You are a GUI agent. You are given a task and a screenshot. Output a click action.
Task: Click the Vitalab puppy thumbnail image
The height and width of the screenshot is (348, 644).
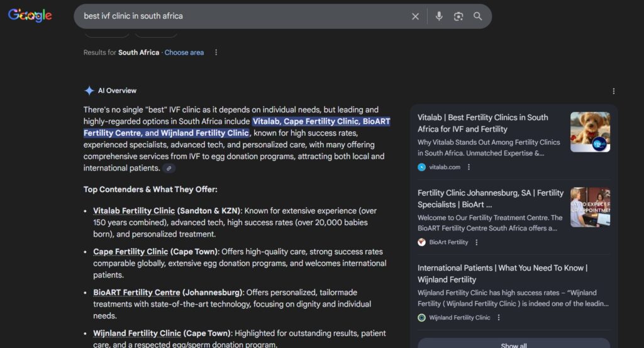coord(590,132)
